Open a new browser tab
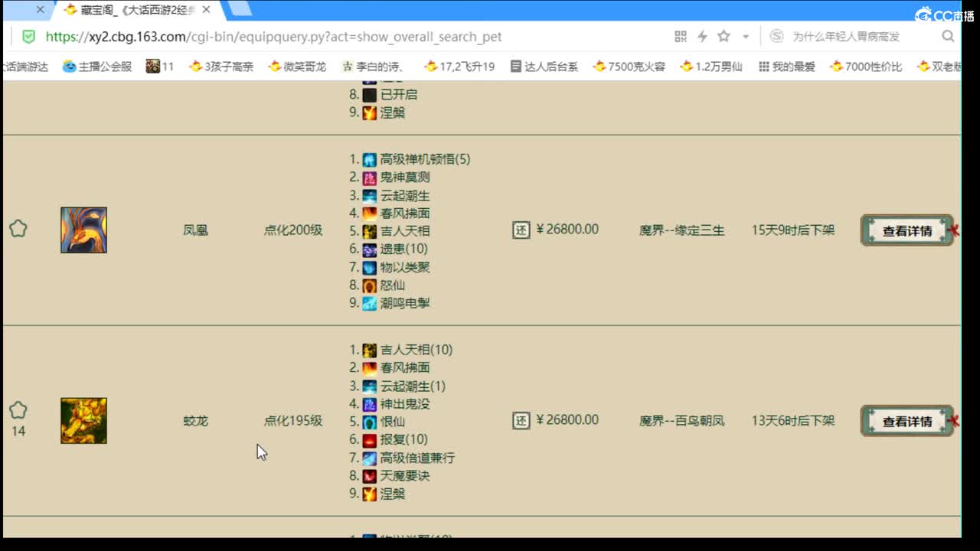Viewport: 980px width, 551px height. pos(240,9)
